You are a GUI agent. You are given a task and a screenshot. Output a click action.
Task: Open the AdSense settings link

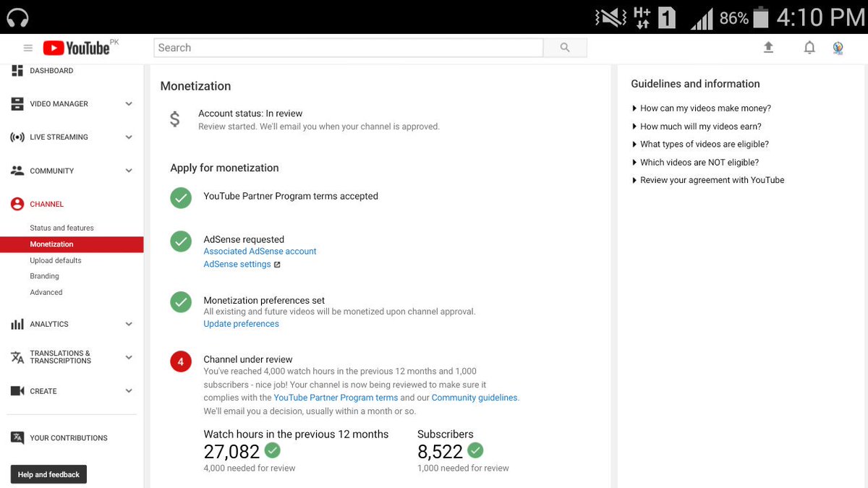point(237,265)
